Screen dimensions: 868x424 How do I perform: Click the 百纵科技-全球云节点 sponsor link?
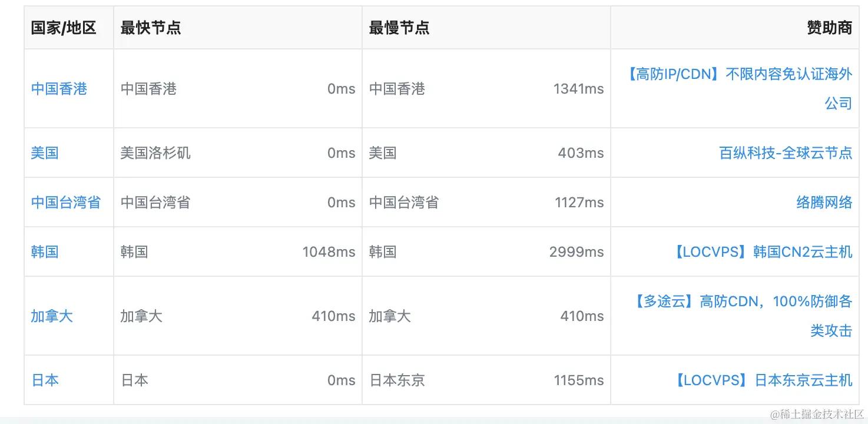click(786, 153)
